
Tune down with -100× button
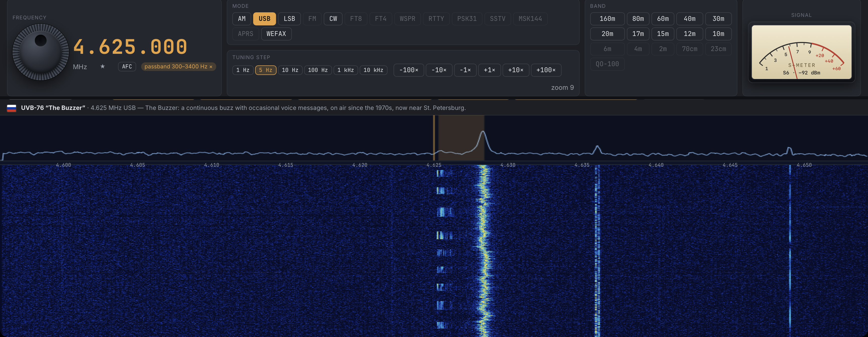coord(409,70)
